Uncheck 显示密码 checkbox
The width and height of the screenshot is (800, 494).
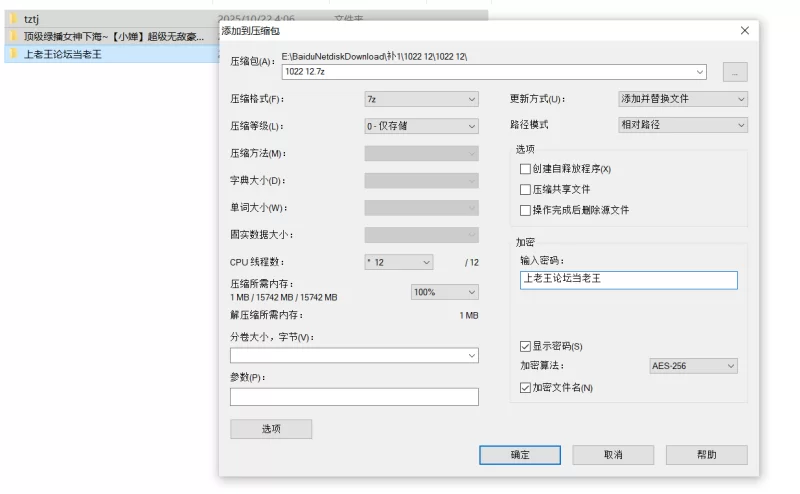point(526,346)
